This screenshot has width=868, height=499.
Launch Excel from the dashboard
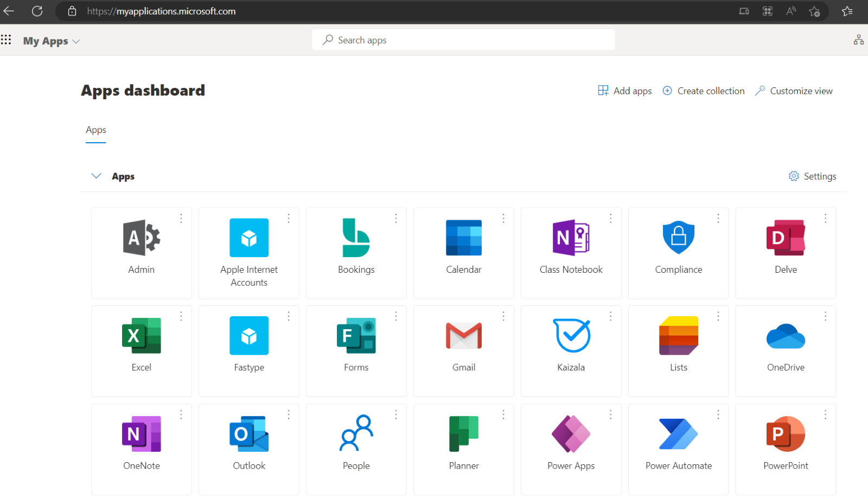pyautogui.click(x=142, y=336)
